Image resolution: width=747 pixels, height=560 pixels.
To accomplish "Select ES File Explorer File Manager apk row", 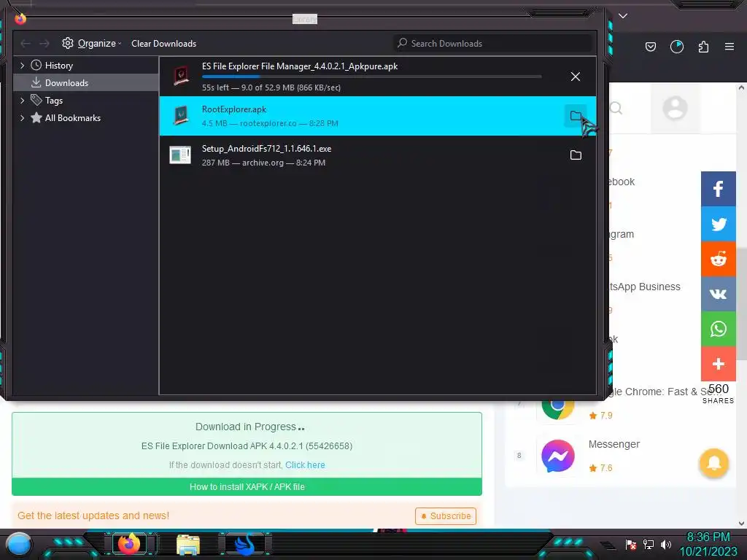I will tap(377, 77).
